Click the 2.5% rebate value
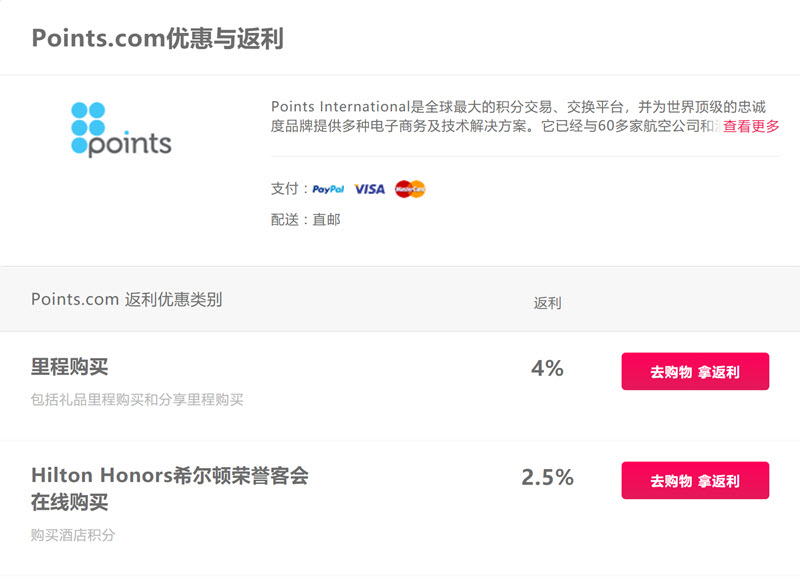Viewport: 800px width, 579px height. click(x=547, y=477)
